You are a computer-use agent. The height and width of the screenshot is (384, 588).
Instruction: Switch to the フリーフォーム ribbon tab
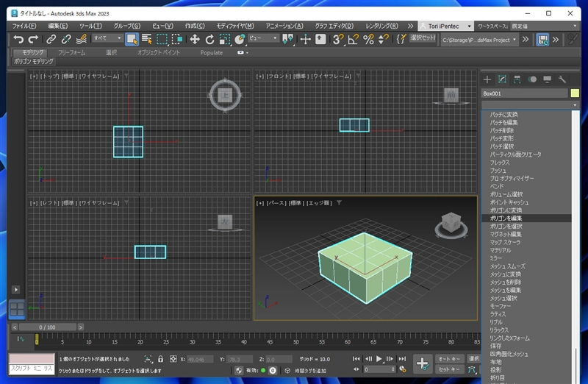tap(71, 52)
